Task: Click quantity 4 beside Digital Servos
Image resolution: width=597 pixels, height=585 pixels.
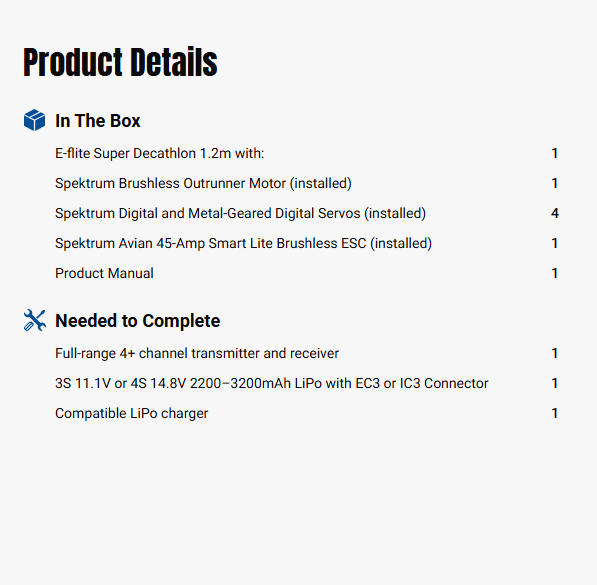Action: click(555, 213)
